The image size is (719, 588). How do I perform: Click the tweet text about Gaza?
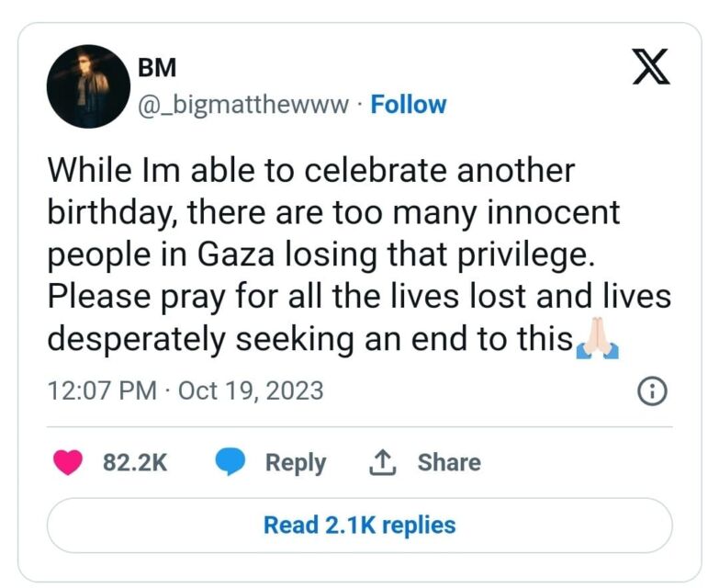[359, 254]
